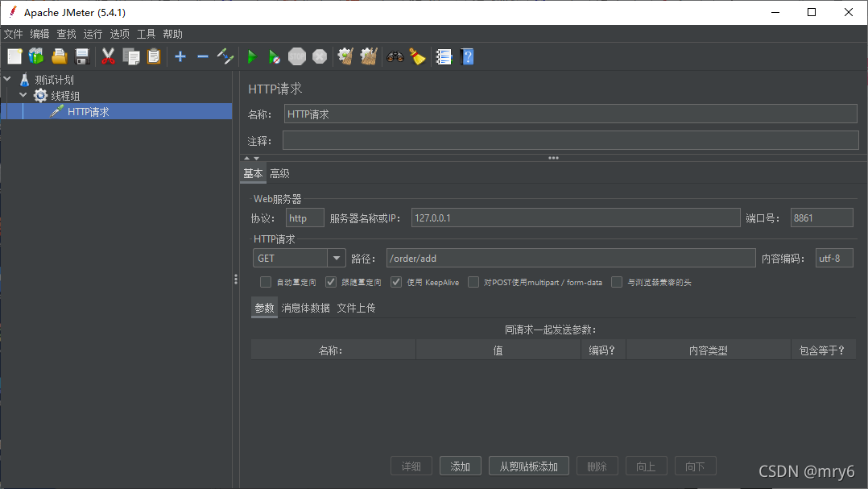Enable the 自动重定向 checkbox
The width and height of the screenshot is (868, 489).
pos(266,283)
